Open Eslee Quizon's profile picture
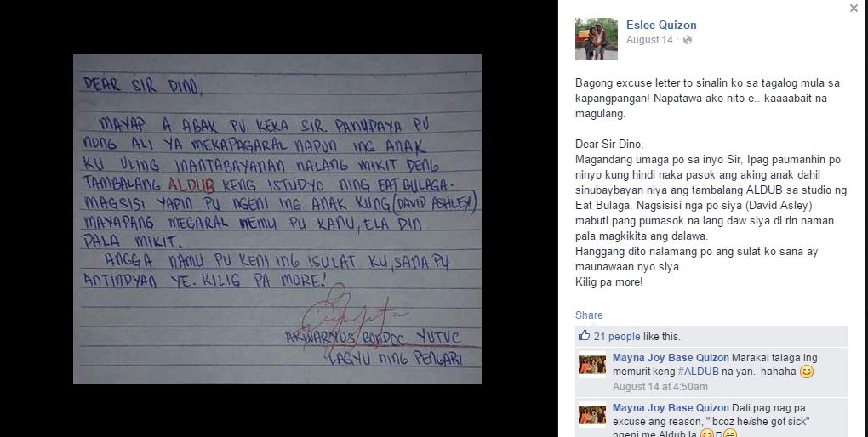The image size is (868, 437). pyautogui.click(x=597, y=39)
